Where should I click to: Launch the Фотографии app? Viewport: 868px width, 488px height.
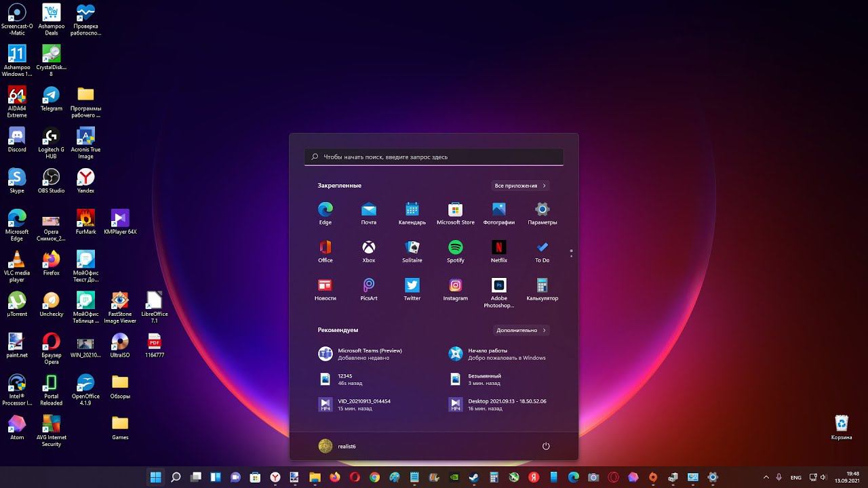coord(499,213)
